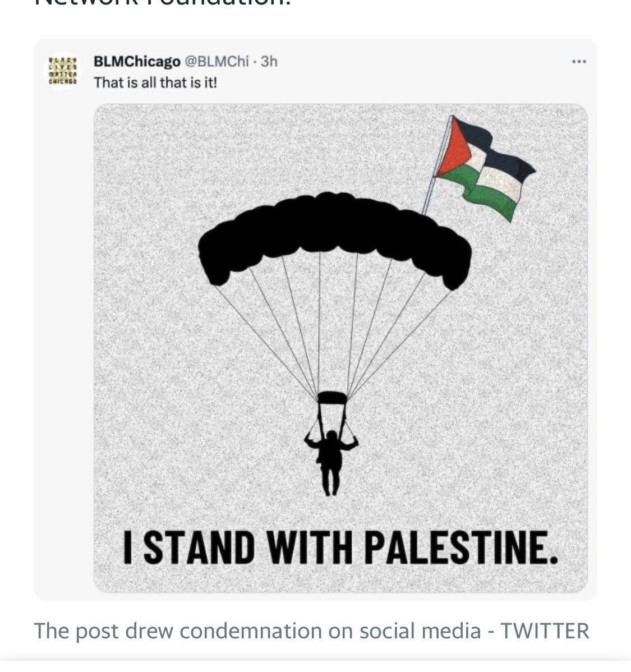Click the word "TWITTER" in the caption
631x672 pixels.
(x=545, y=631)
